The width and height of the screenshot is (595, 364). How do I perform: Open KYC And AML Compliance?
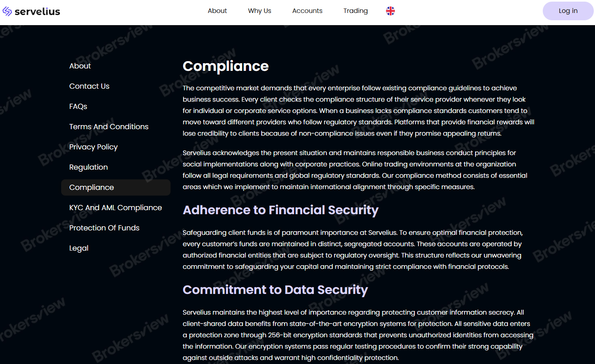tap(115, 207)
